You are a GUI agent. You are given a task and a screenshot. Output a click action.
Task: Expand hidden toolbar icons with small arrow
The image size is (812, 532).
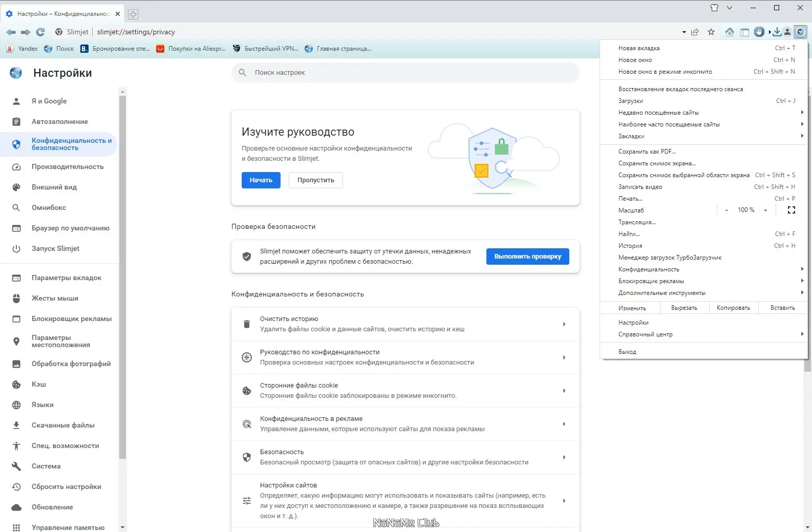pos(770,32)
